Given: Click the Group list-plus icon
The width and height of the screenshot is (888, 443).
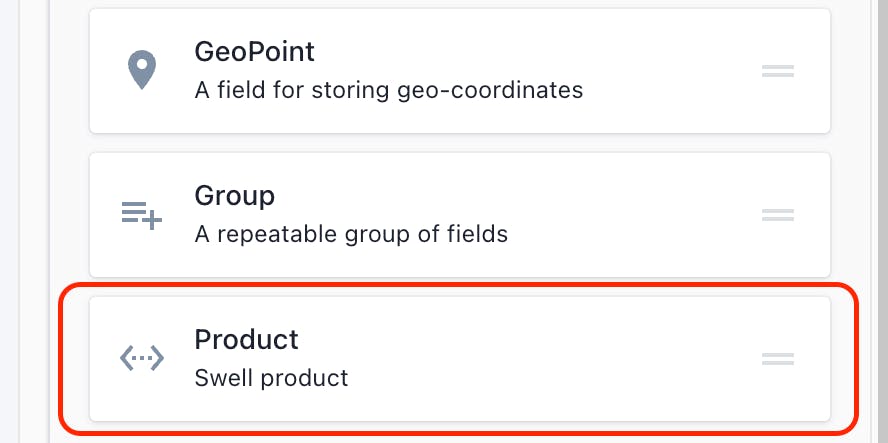Looking at the screenshot, I should [x=142, y=215].
